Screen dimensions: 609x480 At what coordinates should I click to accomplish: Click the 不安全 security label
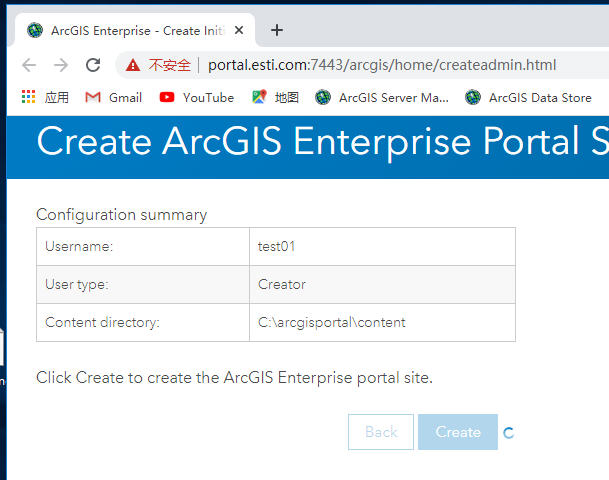coord(169,65)
